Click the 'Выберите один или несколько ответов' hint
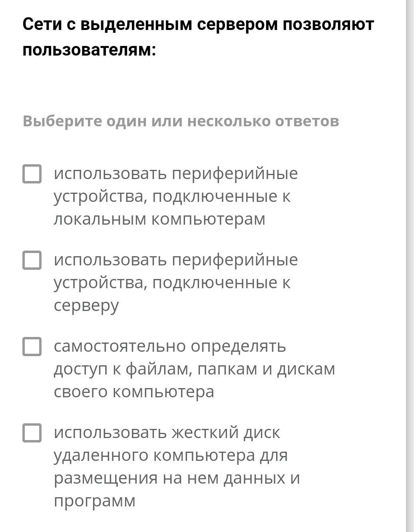The width and height of the screenshot is (414, 532). point(181,121)
